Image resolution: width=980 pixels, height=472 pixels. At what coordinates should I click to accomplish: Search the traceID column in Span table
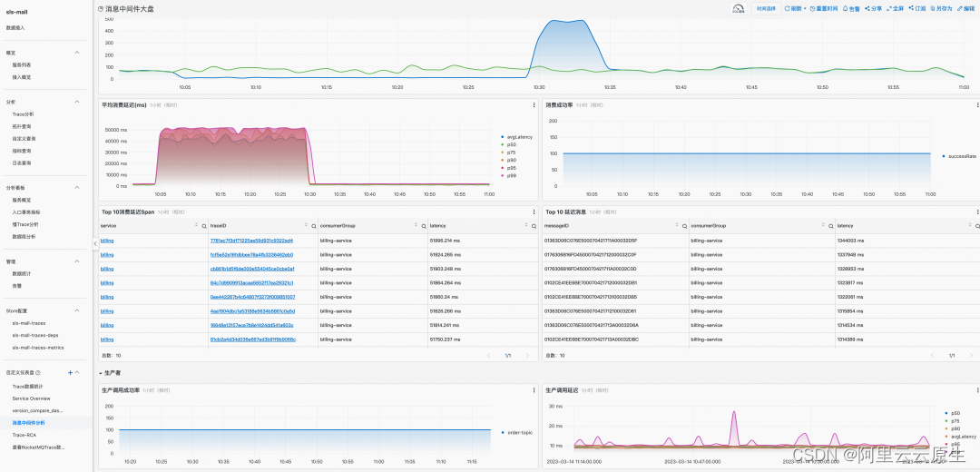(314, 226)
